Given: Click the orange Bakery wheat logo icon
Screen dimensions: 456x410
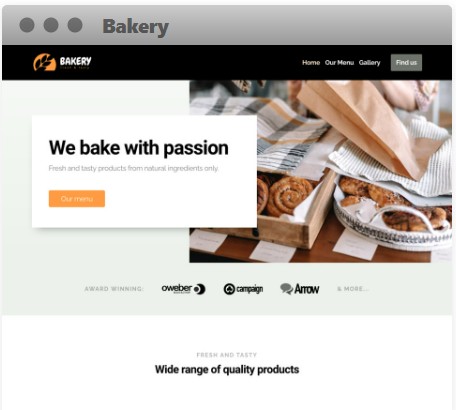Looking at the screenshot, I should 44,62.
